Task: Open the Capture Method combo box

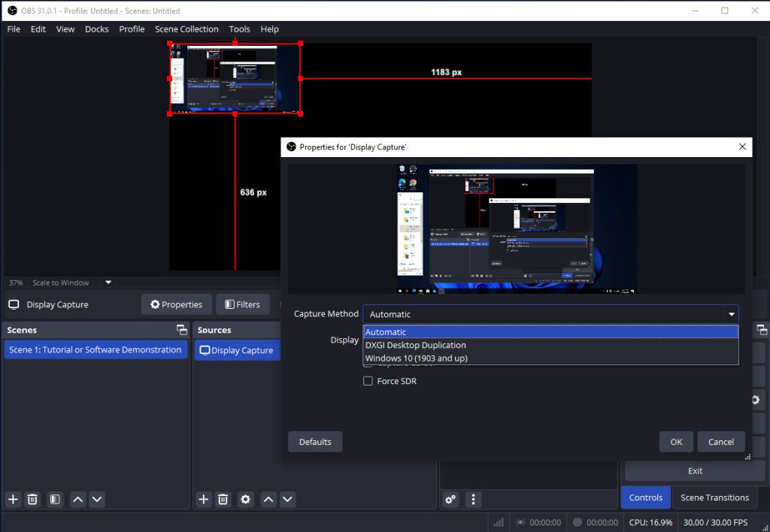Action: coord(550,314)
